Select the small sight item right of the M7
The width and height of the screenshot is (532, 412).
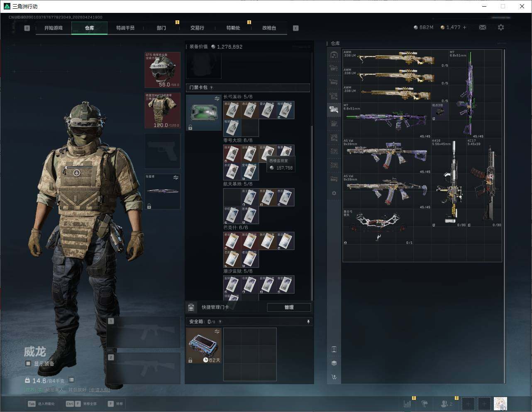click(440, 112)
